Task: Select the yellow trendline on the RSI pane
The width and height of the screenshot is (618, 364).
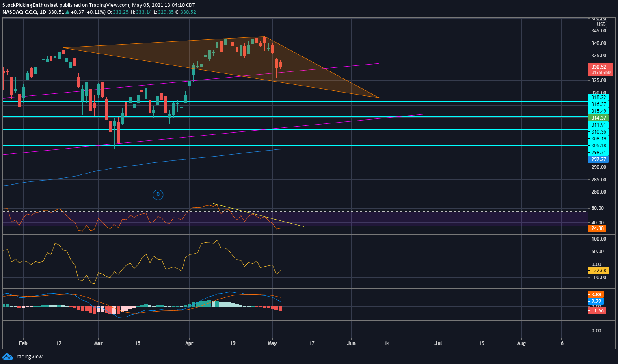Action: (x=258, y=215)
